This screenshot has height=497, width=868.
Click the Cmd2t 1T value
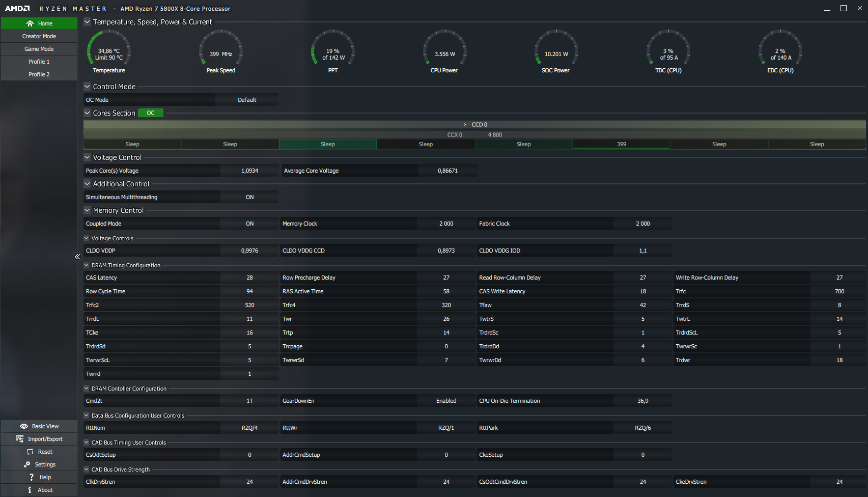[249, 401]
